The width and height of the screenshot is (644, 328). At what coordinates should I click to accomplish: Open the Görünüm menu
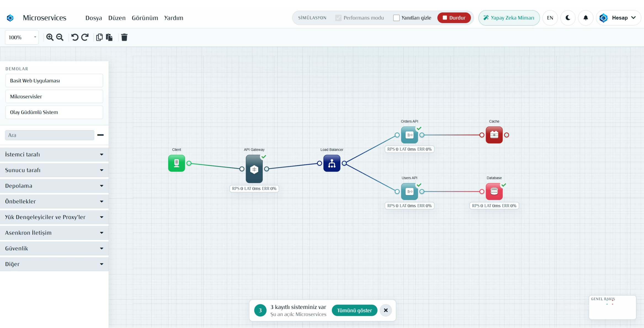pos(145,18)
